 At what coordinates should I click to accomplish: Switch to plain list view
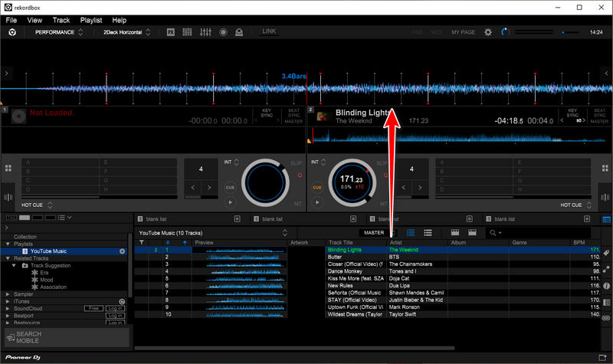(x=428, y=233)
